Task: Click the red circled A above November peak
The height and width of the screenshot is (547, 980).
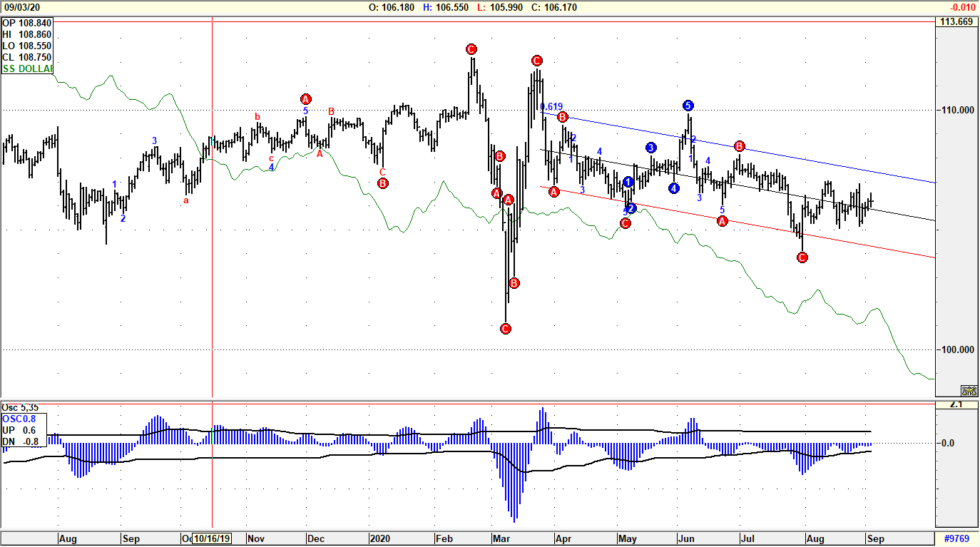Action: [x=306, y=99]
